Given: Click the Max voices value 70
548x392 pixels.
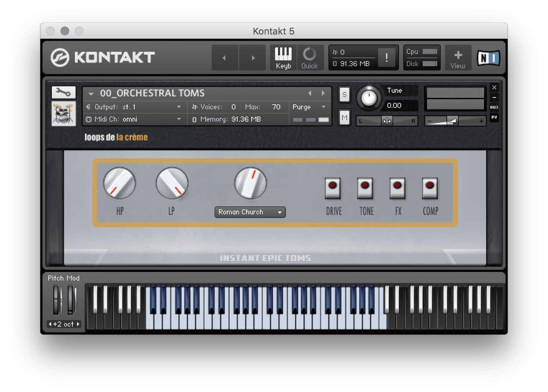Looking at the screenshot, I should coord(276,107).
